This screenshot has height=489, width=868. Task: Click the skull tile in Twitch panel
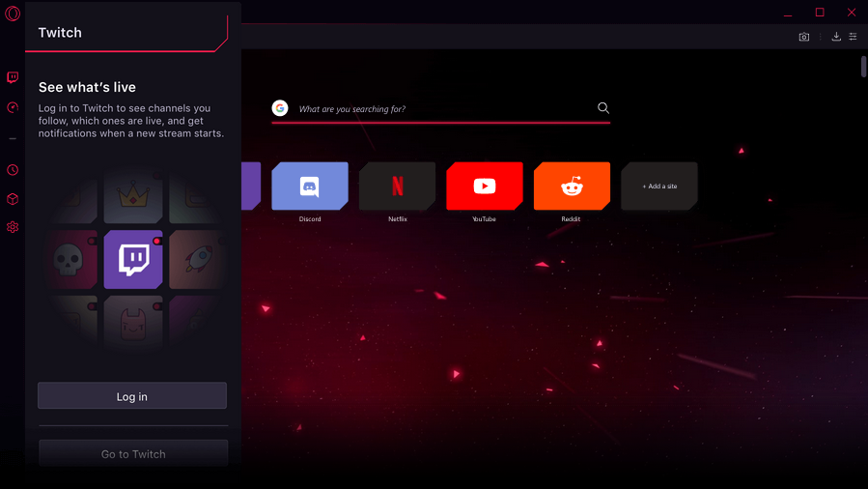point(70,259)
